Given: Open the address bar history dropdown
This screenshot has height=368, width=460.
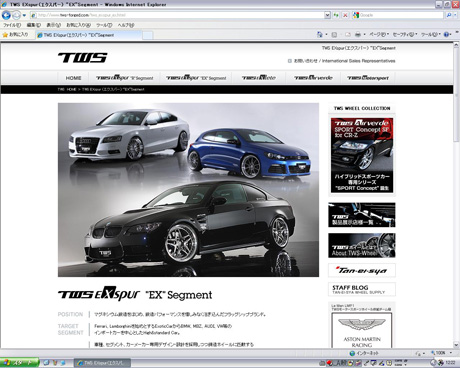Looking at the screenshot, I should [x=327, y=15].
